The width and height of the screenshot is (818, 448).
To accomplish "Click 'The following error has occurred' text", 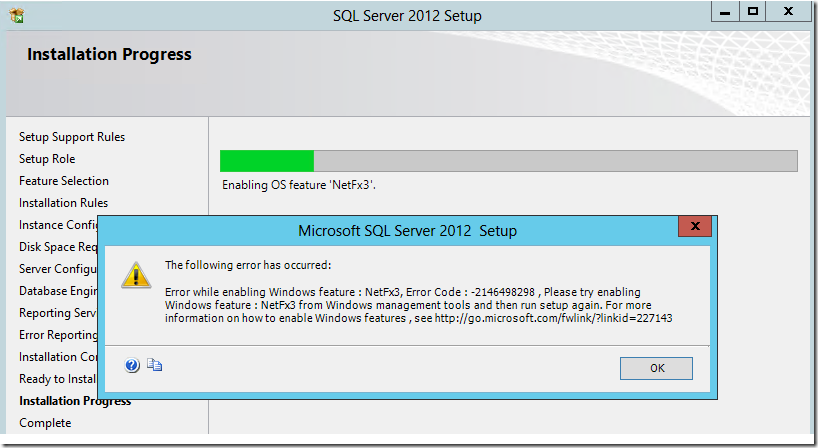I will pyautogui.click(x=248, y=265).
